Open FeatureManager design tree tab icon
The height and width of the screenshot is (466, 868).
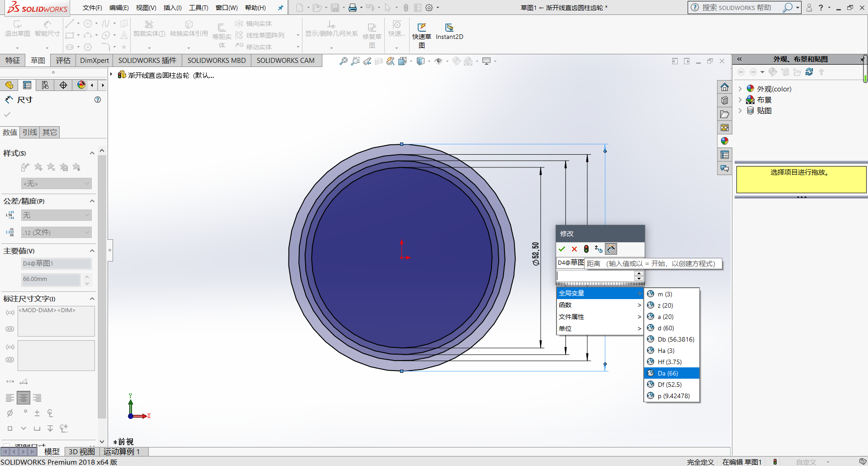pyautogui.click(x=9, y=85)
